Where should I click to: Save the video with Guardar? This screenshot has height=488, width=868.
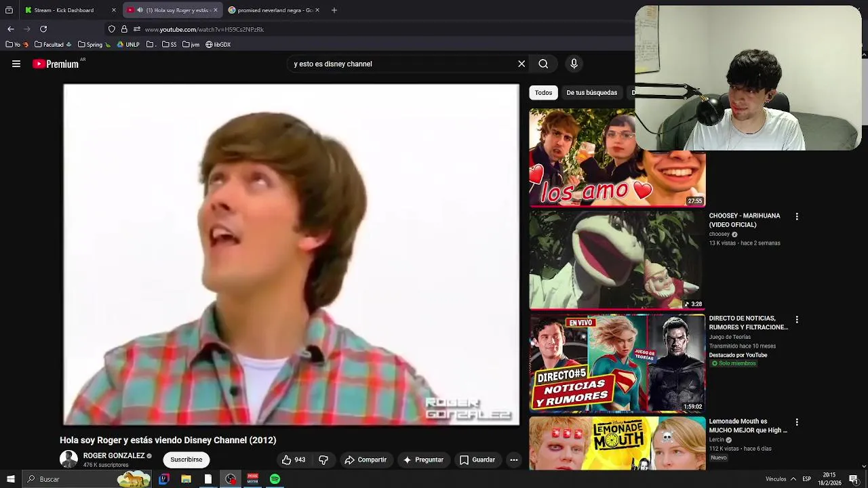click(477, 460)
